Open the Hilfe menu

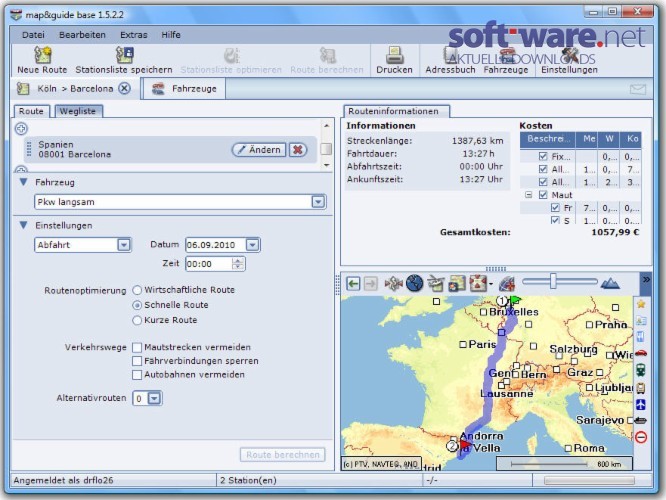[x=171, y=35]
